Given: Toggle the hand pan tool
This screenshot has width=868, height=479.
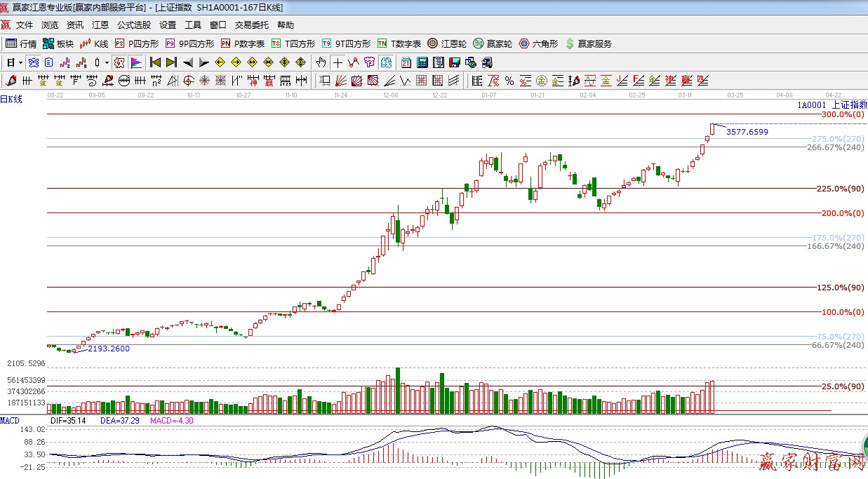Looking at the screenshot, I should click(321, 62).
